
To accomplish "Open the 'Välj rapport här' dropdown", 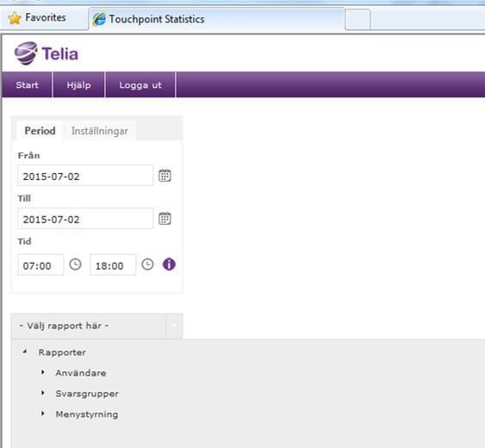I will (x=96, y=327).
